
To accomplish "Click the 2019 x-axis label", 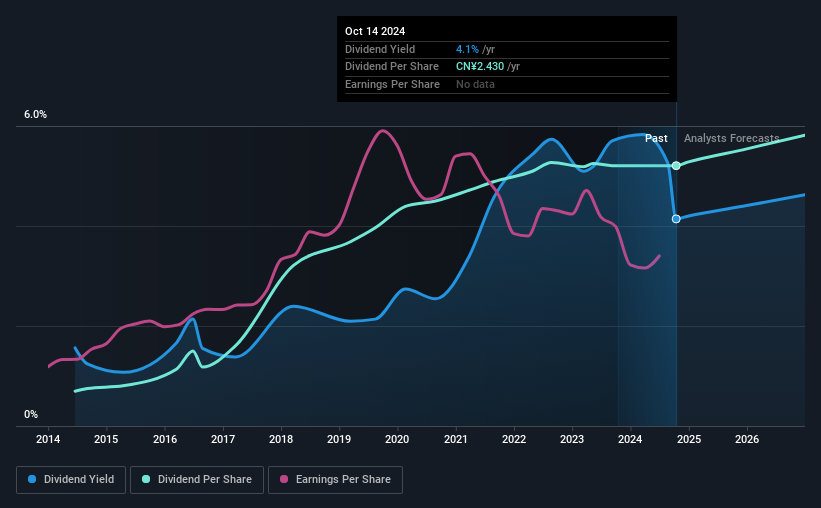I will click(339, 439).
